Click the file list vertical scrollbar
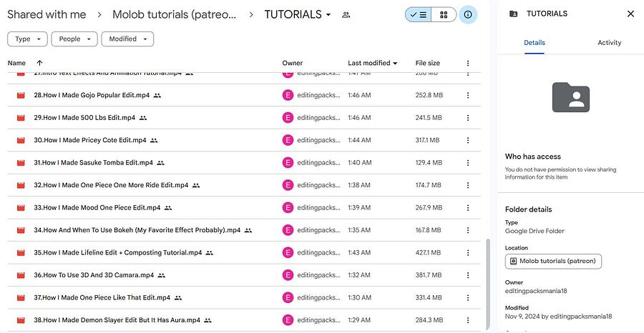Image resolution: width=644 pixels, height=333 pixels. (x=488, y=284)
